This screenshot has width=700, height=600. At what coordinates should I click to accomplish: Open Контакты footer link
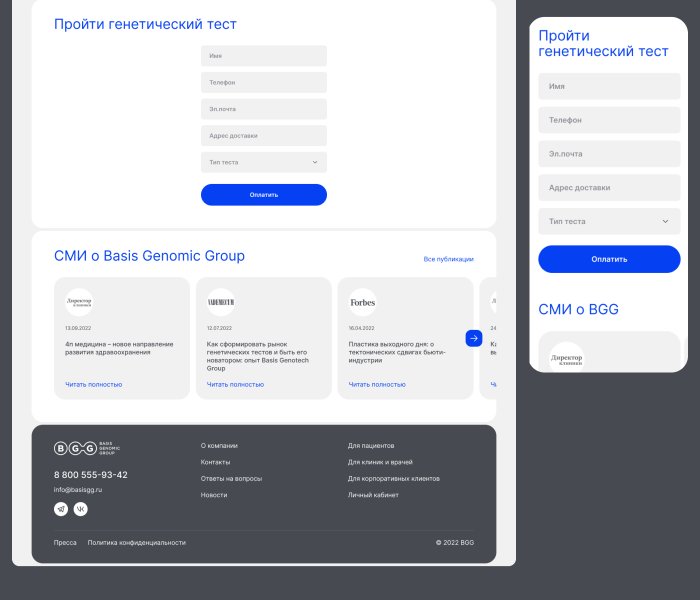pos(215,462)
